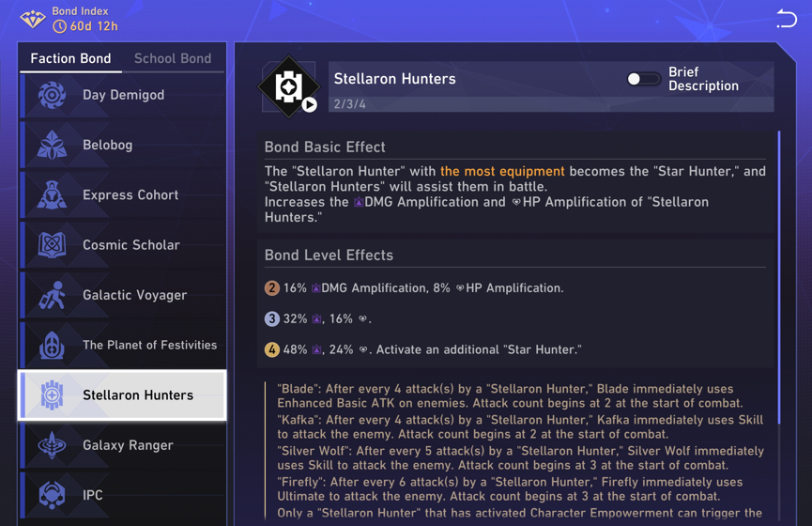812x526 pixels.
Task: Select the IPC faction icon
Action: [52, 495]
